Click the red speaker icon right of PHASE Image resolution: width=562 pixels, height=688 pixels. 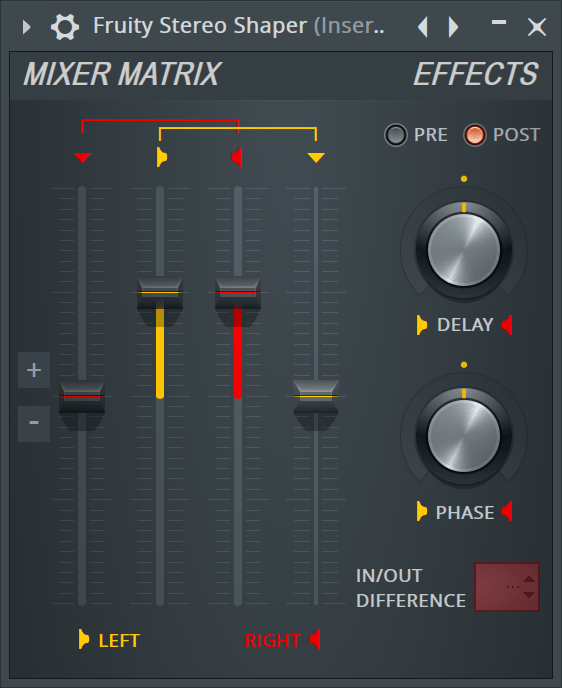(507, 511)
